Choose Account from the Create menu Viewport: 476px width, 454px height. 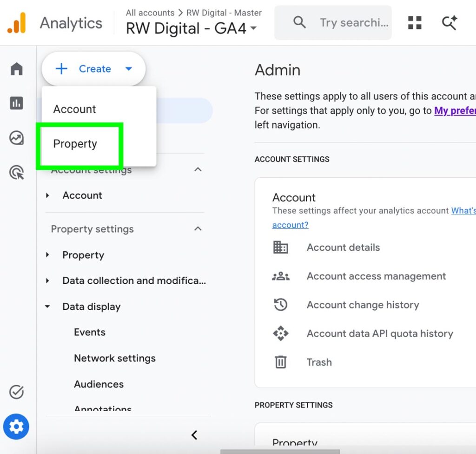click(x=99, y=109)
